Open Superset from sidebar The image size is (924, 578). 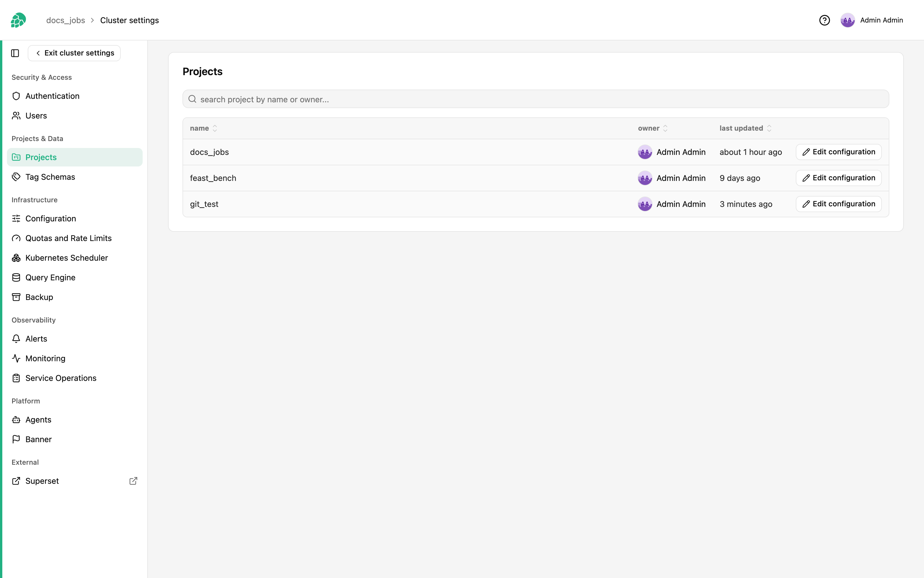[x=74, y=481]
